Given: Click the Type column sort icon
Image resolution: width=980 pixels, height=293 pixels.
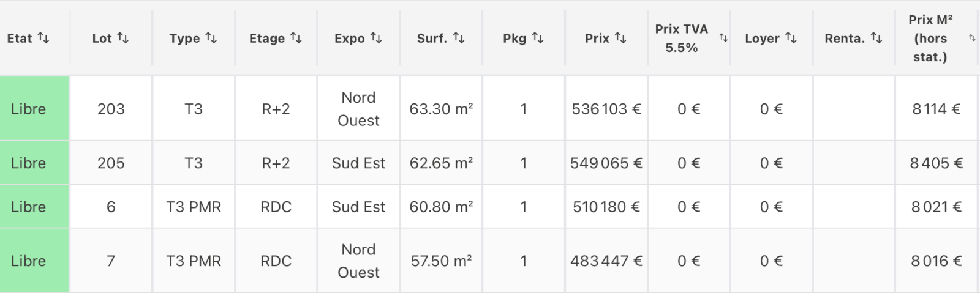Looking at the screenshot, I should click(x=211, y=38).
